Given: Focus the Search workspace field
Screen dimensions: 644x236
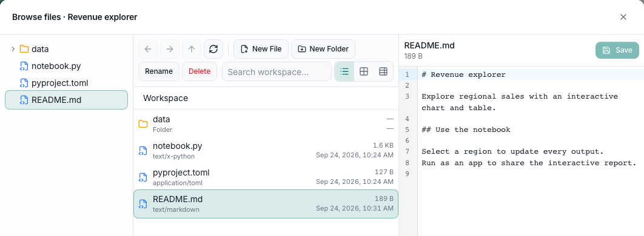Looking at the screenshot, I should [277, 71].
